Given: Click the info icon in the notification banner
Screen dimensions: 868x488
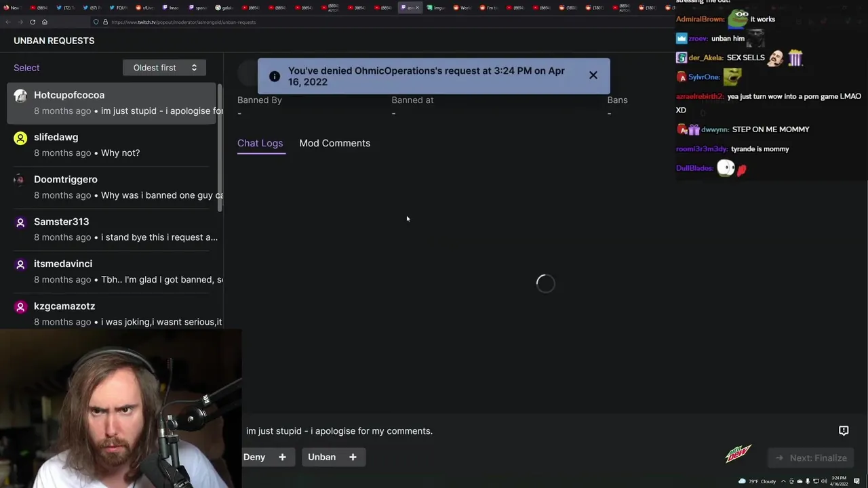Looking at the screenshot, I should [275, 76].
